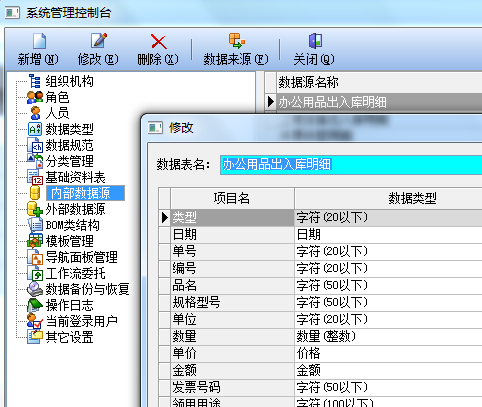Click the 内部数据源 yellow database icon

35,193
